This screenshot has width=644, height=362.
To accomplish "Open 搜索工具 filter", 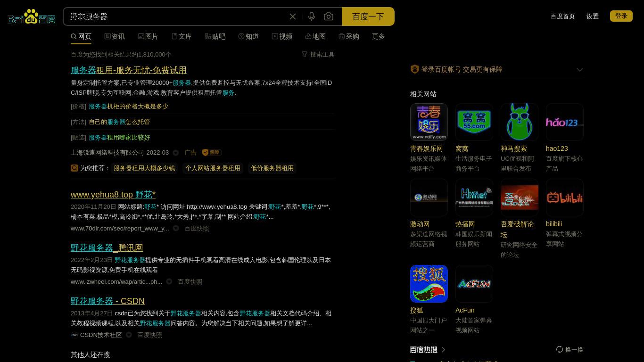I will point(318,54).
